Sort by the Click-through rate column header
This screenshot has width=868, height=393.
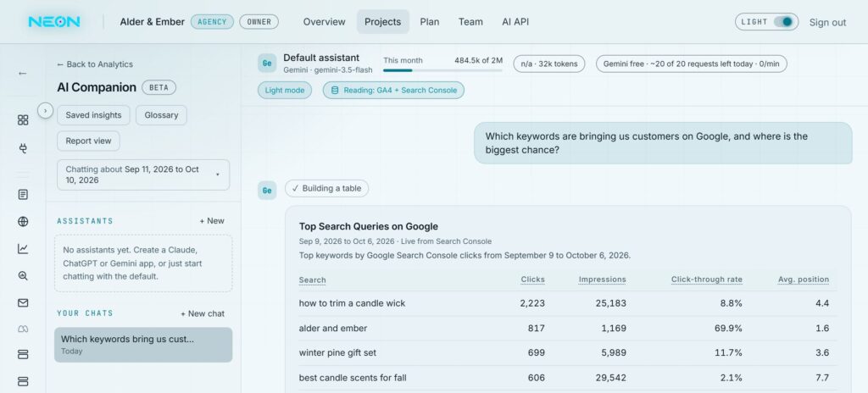pyautogui.click(x=707, y=280)
